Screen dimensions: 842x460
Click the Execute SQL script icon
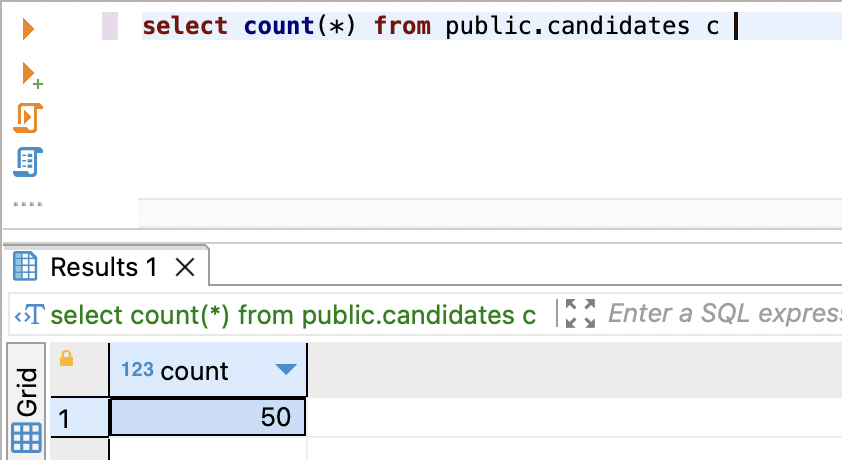tap(28, 118)
